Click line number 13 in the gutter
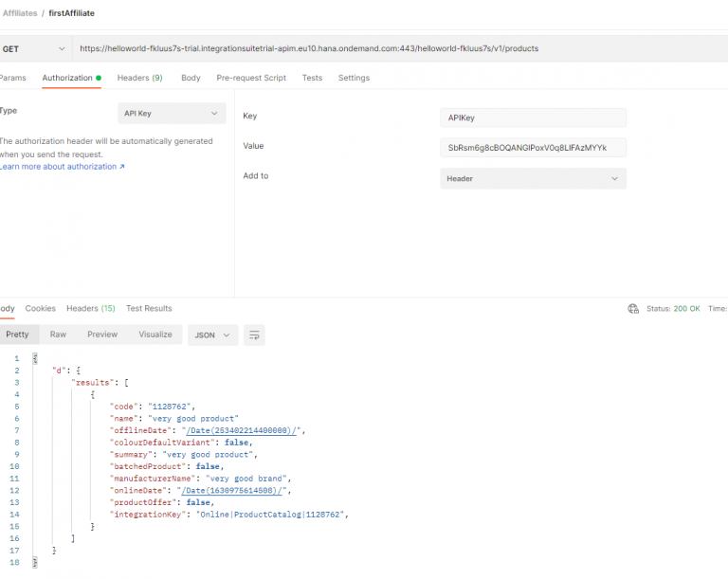The height and width of the screenshot is (579, 728). tap(14, 503)
